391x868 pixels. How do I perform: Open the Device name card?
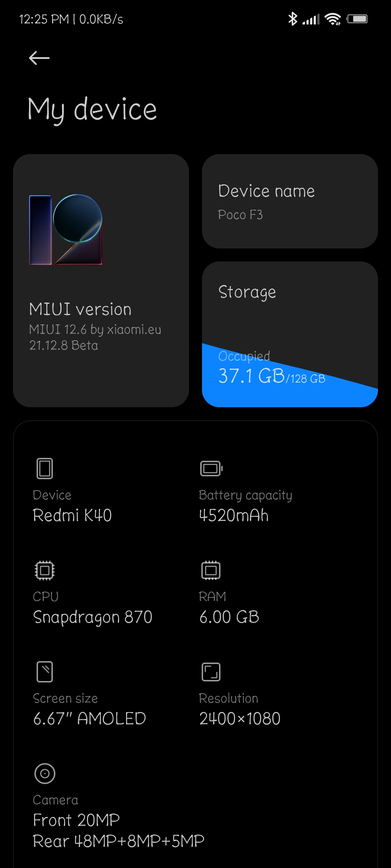[290, 201]
